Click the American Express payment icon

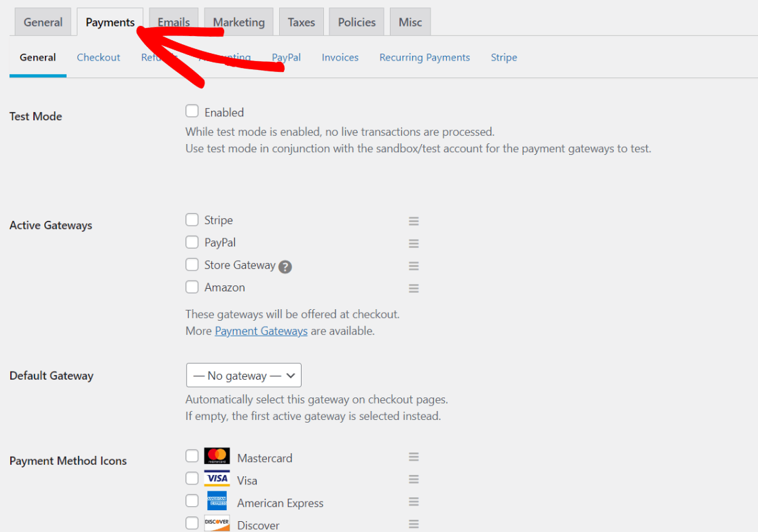pyautogui.click(x=217, y=501)
